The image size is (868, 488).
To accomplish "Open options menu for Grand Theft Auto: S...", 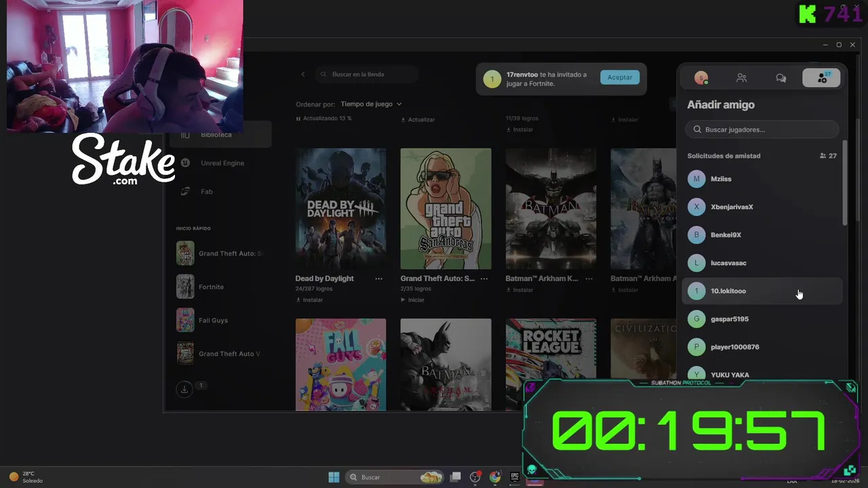I will click(484, 279).
